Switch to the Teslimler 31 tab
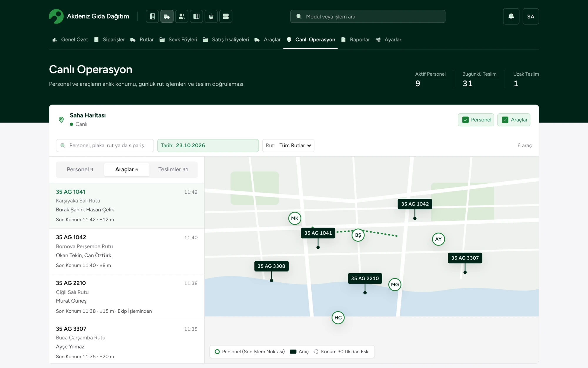The image size is (588, 368). coord(173,170)
